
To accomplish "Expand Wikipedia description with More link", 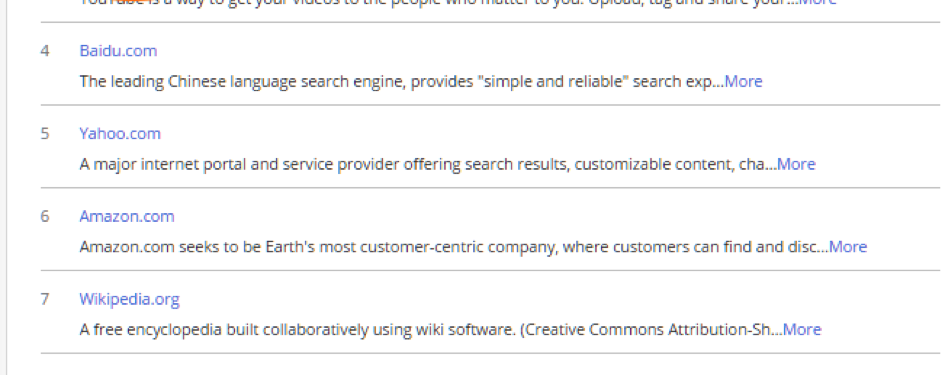I will point(802,329).
